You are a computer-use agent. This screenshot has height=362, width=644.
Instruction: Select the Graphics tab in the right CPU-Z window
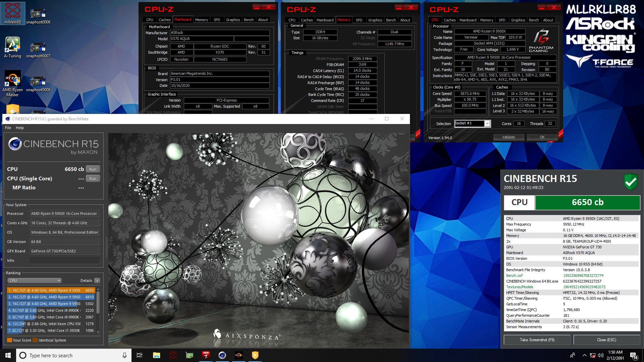[518, 20]
